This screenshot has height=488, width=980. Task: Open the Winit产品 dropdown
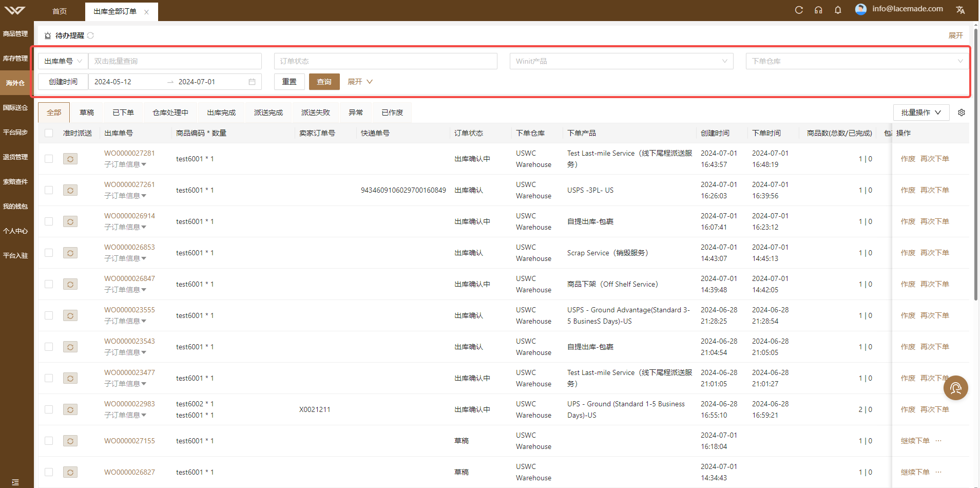(x=621, y=61)
